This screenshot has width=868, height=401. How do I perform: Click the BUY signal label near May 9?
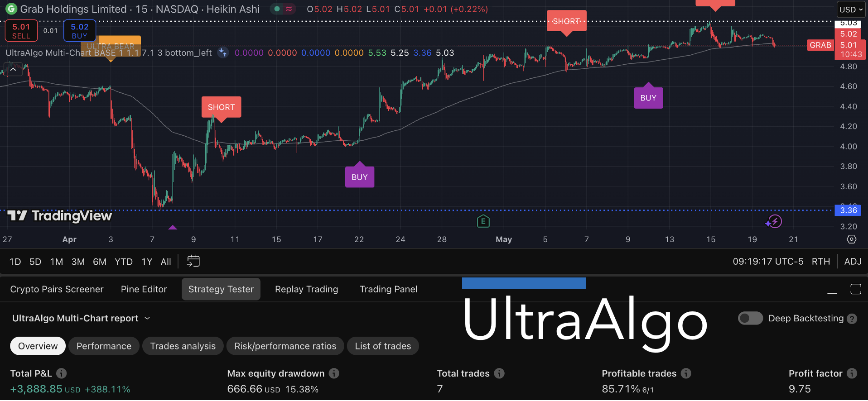[648, 98]
